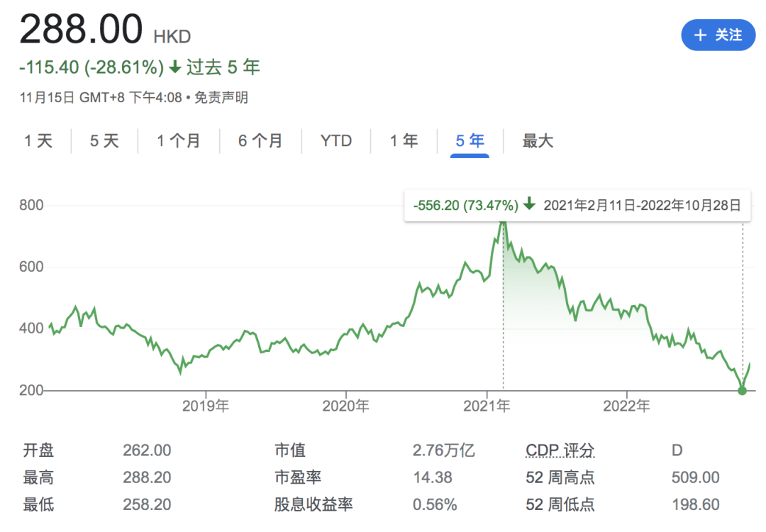This screenshot has width=766, height=532.
Task: Click the plus icon in 关注 button
Action: 701,35
